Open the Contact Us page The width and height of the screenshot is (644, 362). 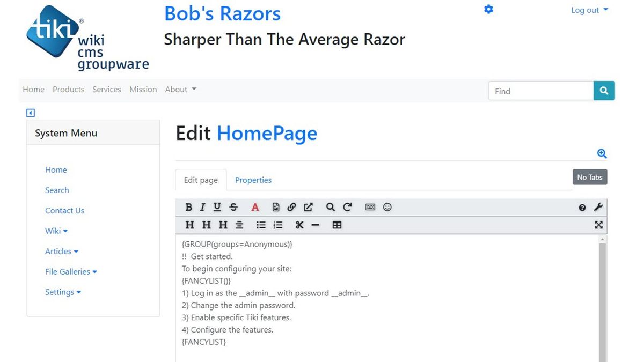pyautogui.click(x=64, y=210)
